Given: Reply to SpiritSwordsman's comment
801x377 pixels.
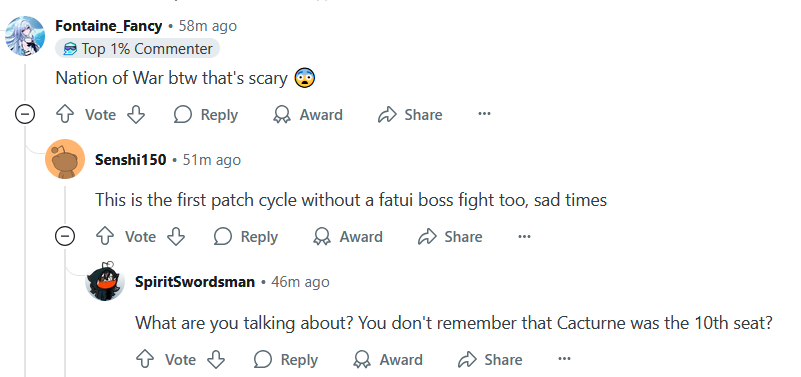Looking at the screenshot, I should 286,359.
